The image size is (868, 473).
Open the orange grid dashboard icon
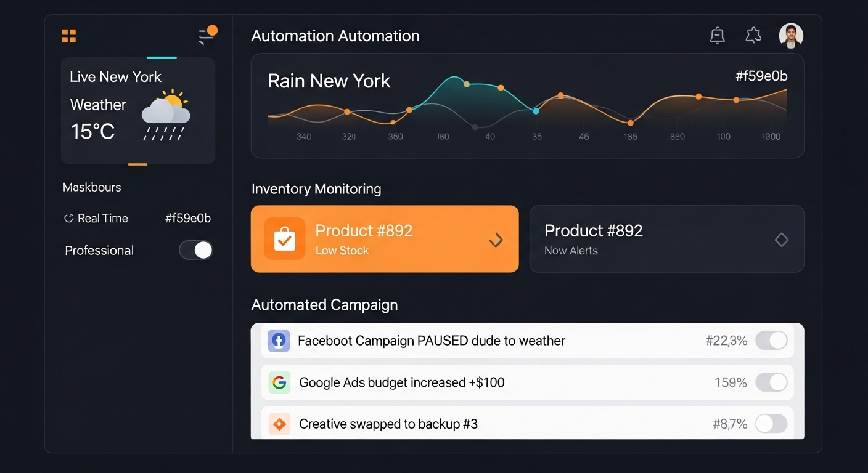click(69, 36)
